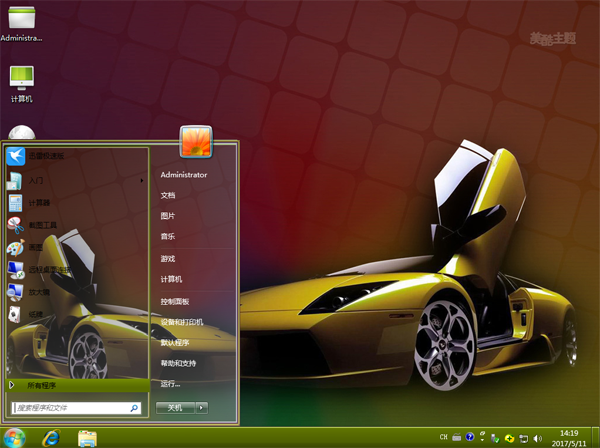The height and width of the screenshot is (448, 600).
Task: Open 截图工具 snipping tool
Action: tap(42, 226)
